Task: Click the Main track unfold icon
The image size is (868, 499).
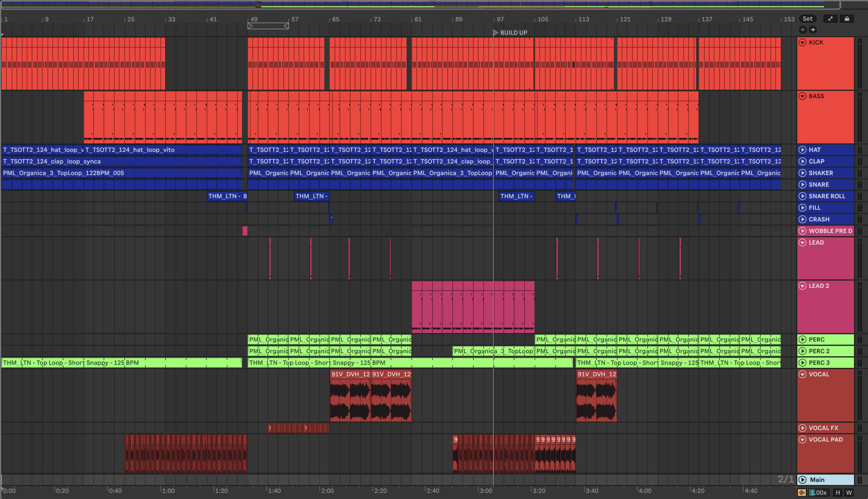Action: click(x=802, y=480)
